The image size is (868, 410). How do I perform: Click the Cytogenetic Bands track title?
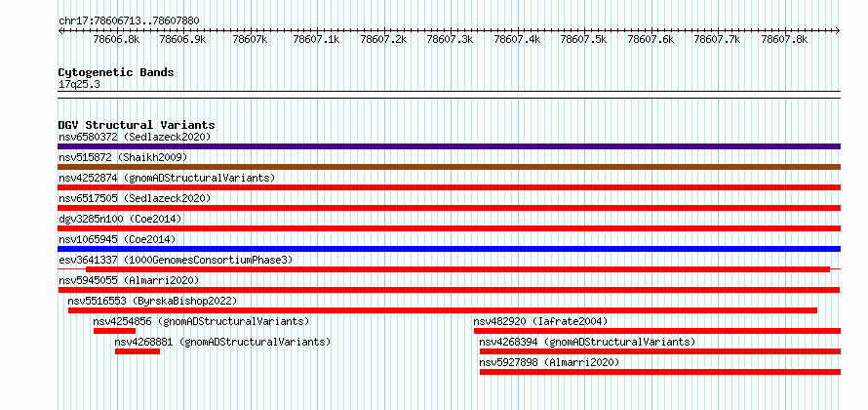tap(116, 72)
